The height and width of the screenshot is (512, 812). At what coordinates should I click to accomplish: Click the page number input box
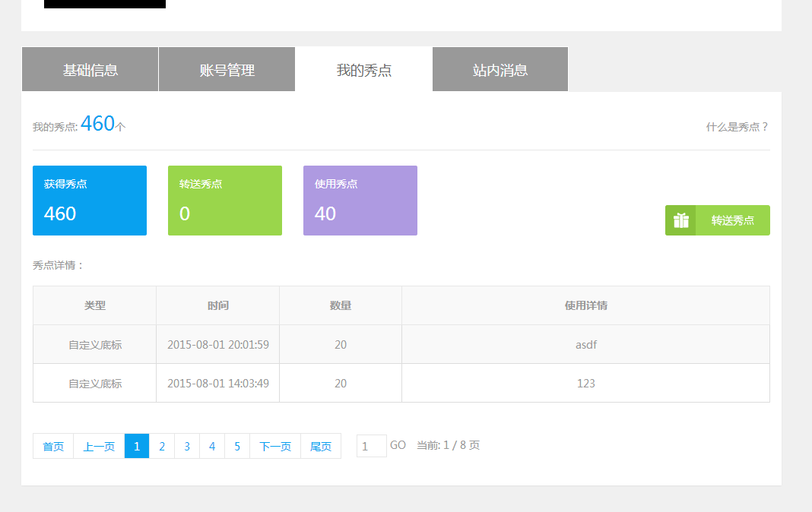click(371, 445)
